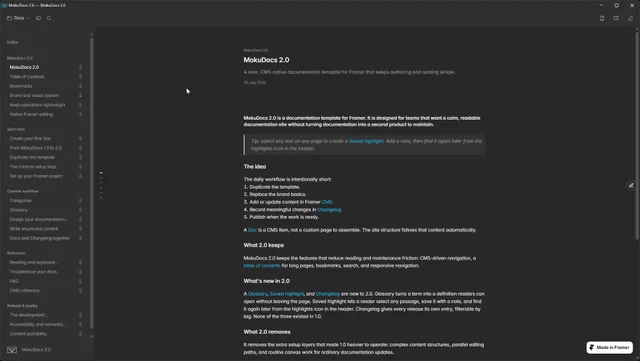Viewport: 640px width, 361px height.
Task: Open Brand and visual system page
Action: click(x=34, y=95)
